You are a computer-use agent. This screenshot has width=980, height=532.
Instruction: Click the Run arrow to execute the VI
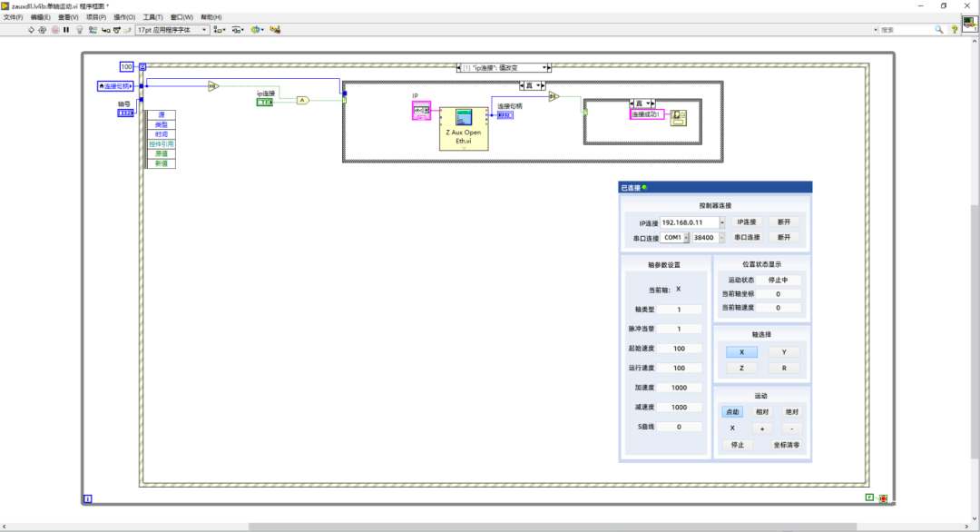pos(31,29)
